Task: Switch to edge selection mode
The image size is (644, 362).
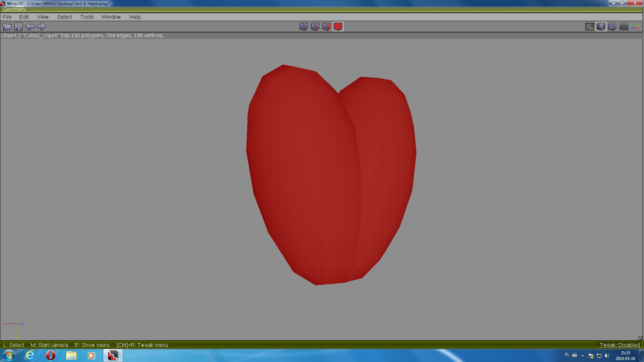Action: tap(315, 26)
